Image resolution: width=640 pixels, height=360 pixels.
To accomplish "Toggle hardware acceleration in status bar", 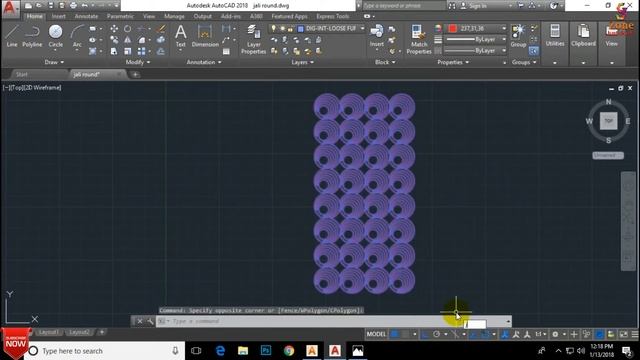I will [599, 334].
